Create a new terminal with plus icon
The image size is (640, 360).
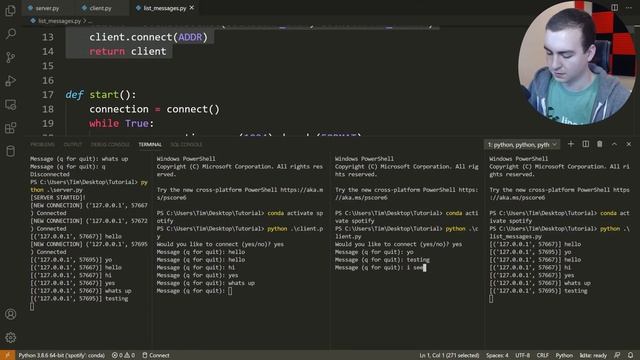coord(571,144)
